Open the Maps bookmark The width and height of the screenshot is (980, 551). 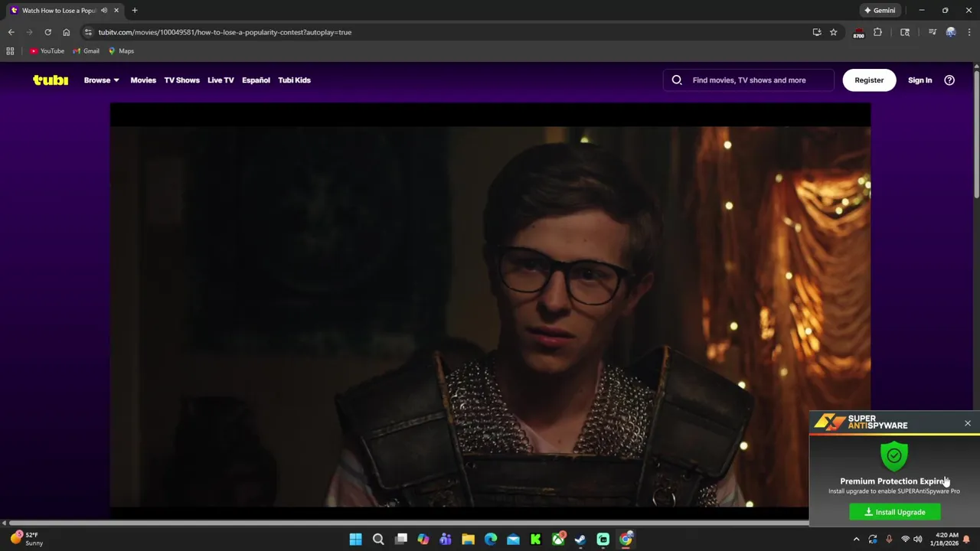click(x=121, y=51)
